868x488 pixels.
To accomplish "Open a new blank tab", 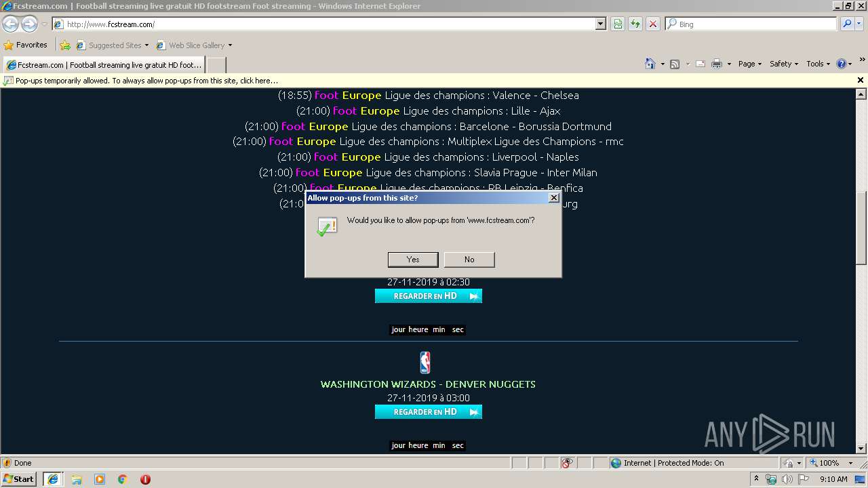I will tap(216, 65).
